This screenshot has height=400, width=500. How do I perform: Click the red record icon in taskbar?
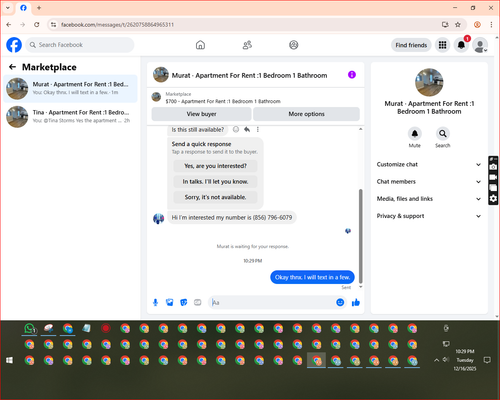106,329
